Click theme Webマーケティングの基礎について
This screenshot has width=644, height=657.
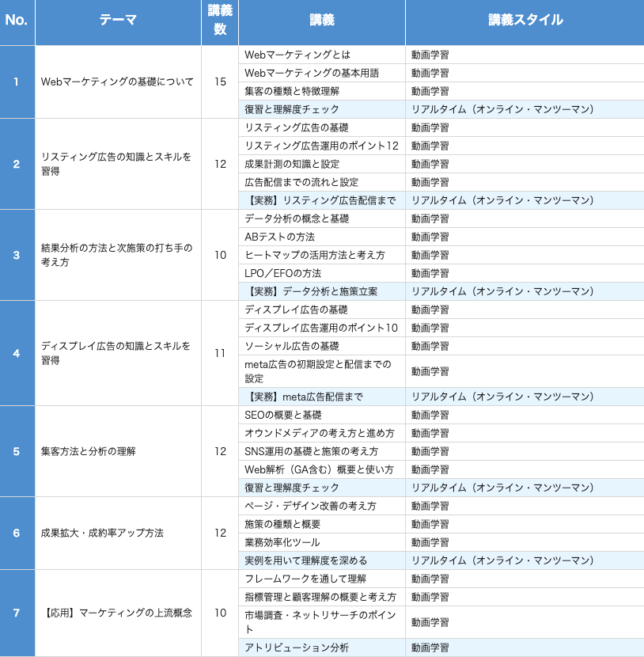(x=118, y=82)
